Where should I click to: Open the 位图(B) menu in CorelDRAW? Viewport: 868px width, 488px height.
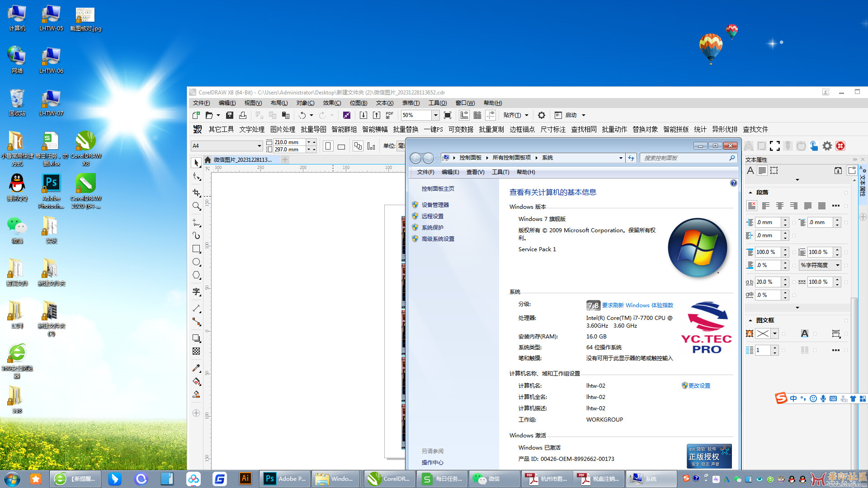coord(359,103)
